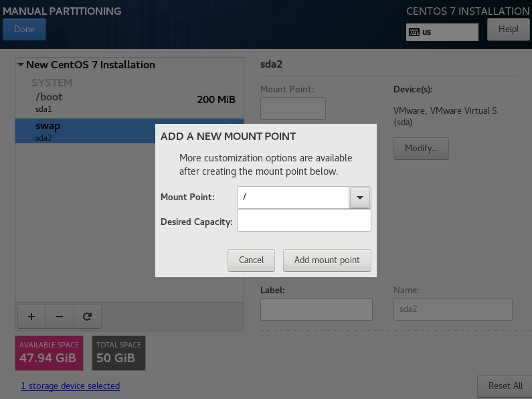Click the Modify... device button
532x399 pixels.
point(421,149)
